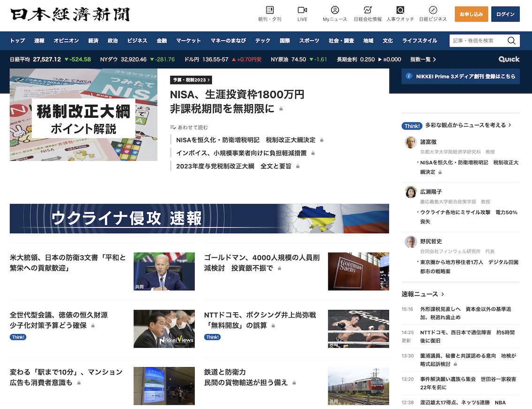This screenshot has height=409, width=532.
Task: Click 税制改正大綱 ポイント解説 hero image
Action: [84, 115]
